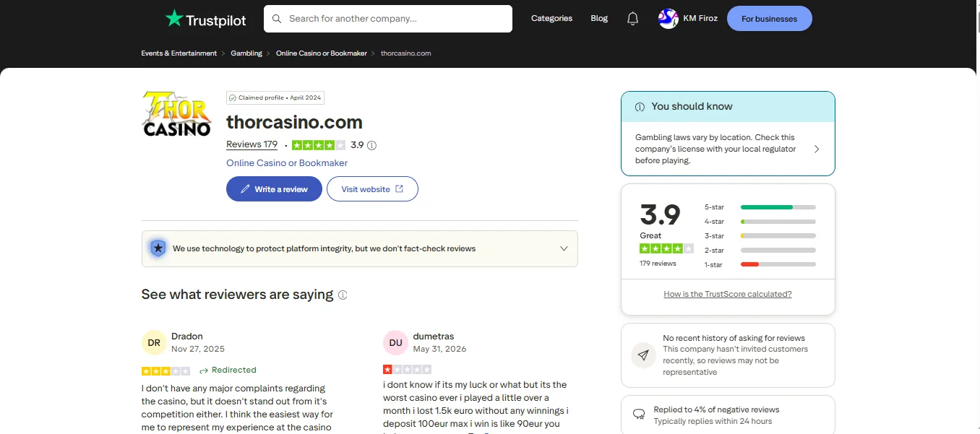Click the Redirected arrow icon
This screenshot has height=434, width=980.
204,370
